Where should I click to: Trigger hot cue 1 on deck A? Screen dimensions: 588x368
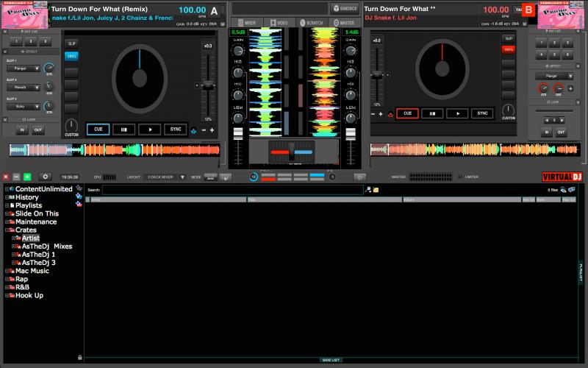[x=16, y=41]
